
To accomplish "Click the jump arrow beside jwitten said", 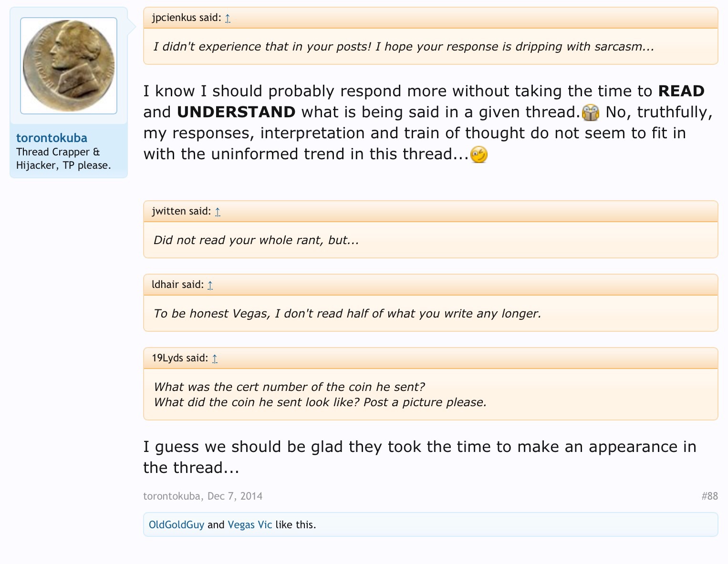I will point(218,212).
